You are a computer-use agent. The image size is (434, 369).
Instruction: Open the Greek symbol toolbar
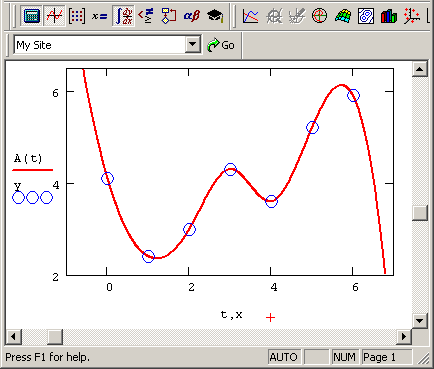click(x=192, y=16)
